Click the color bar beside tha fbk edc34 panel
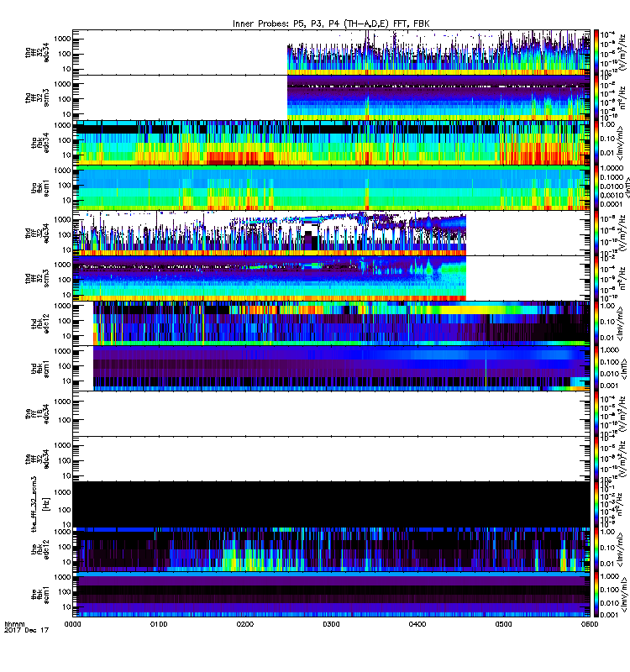630x672 pixels. (596, 143)
